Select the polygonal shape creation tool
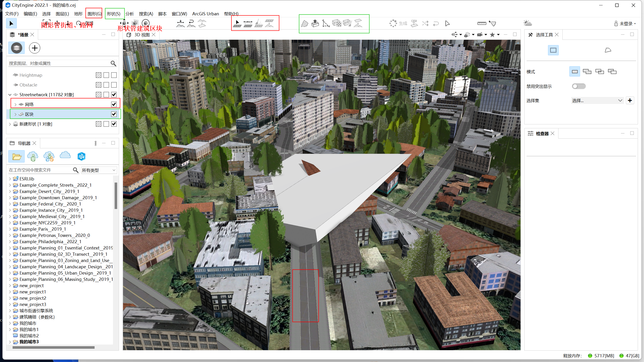This screenshot has width=644, height=362. point(304,23)
